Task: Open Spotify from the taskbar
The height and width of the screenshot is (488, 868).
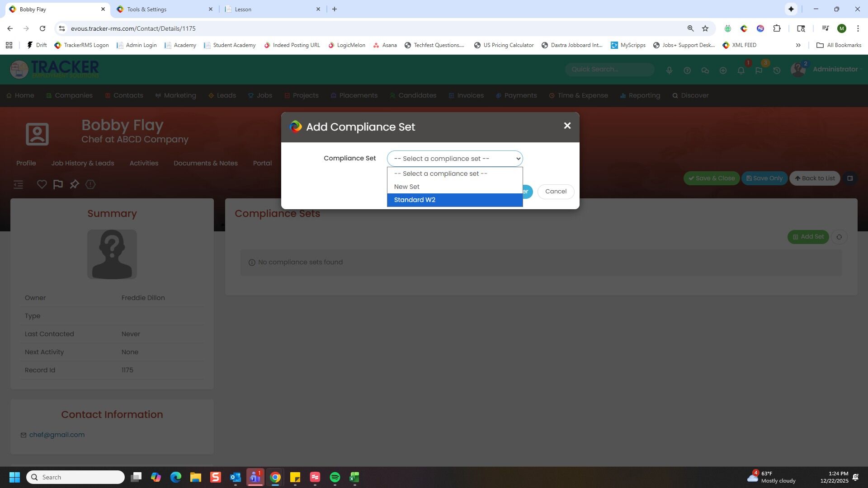Action: point(335,477)
